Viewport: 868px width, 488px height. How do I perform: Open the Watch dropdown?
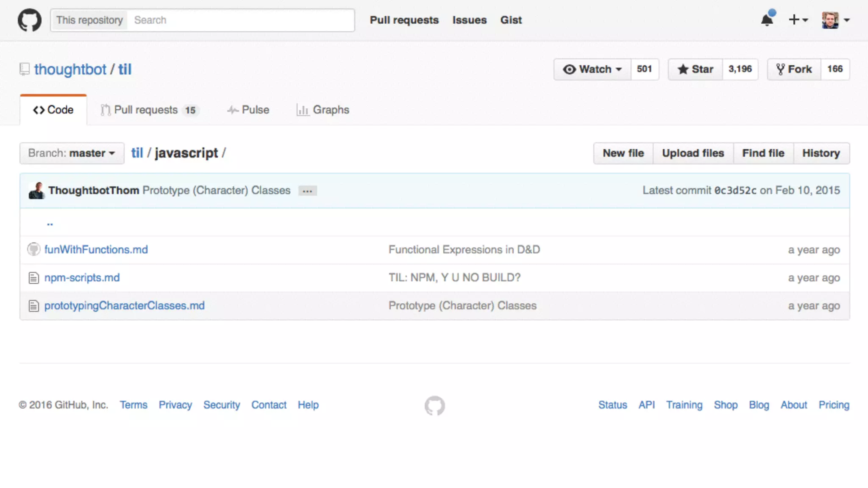tap(592, 69)
